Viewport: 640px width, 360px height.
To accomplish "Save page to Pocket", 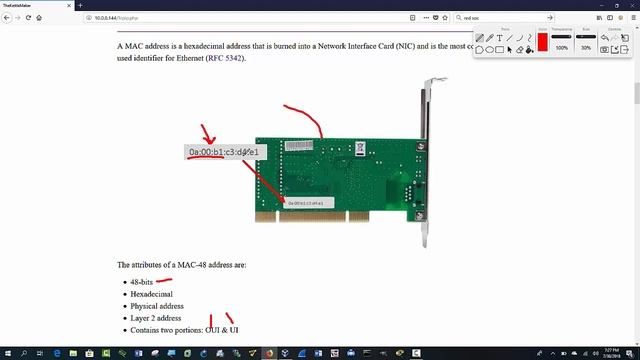I will point(436,18).
